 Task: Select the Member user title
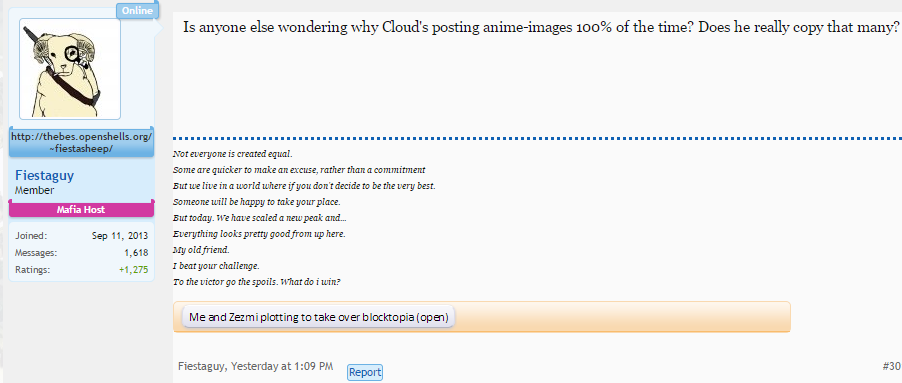point(35,190)
